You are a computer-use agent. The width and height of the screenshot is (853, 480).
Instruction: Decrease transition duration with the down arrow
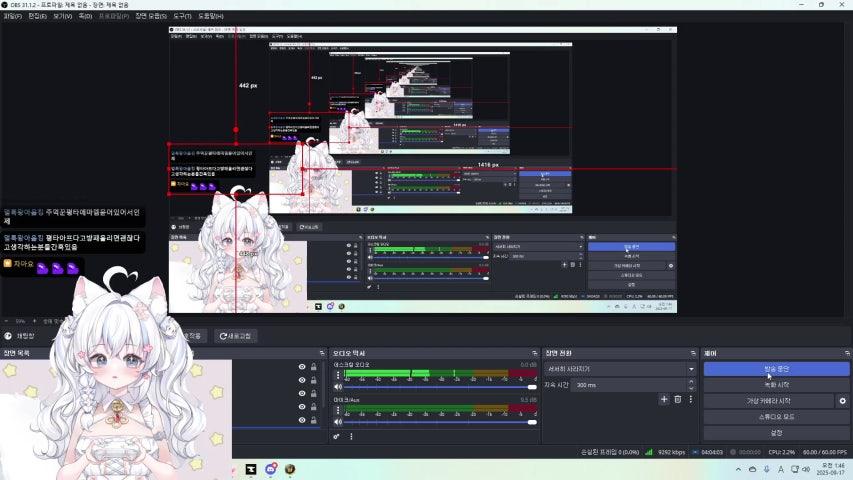coord(691,388)
